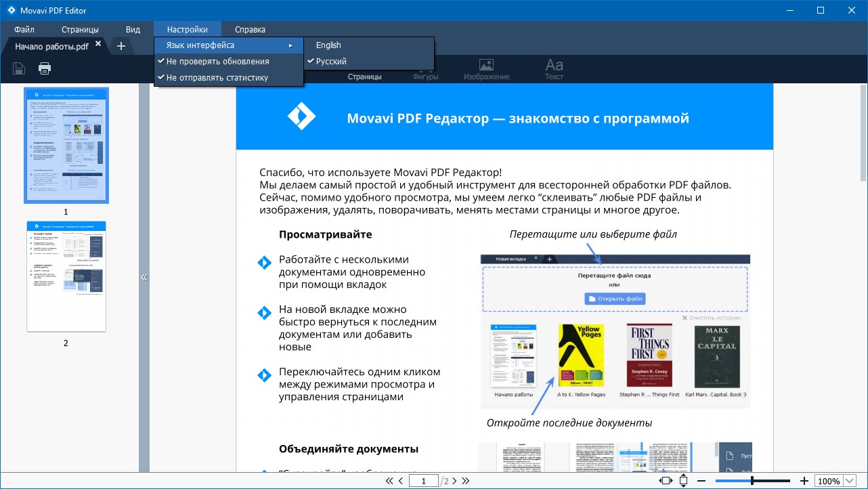Select the Фигуры toolbar mode
Viewport: 868px width, 489px height.
coord(426,77)
